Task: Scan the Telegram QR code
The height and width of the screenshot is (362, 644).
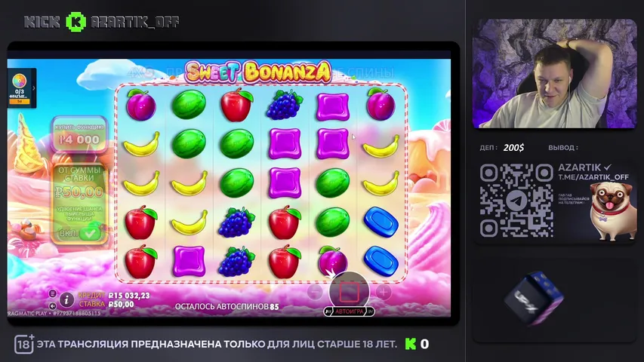Action: coord(516,201)
